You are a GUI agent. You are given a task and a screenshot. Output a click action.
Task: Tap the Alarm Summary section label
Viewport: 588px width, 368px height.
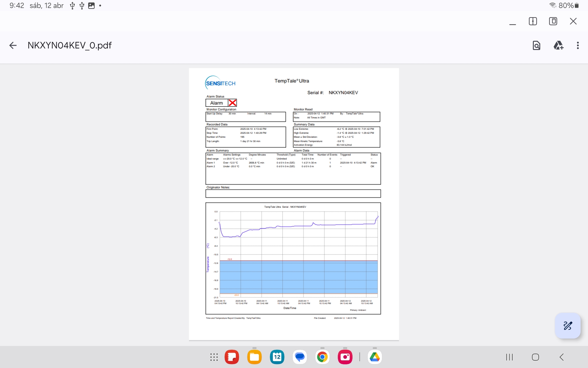coord(217,151)
